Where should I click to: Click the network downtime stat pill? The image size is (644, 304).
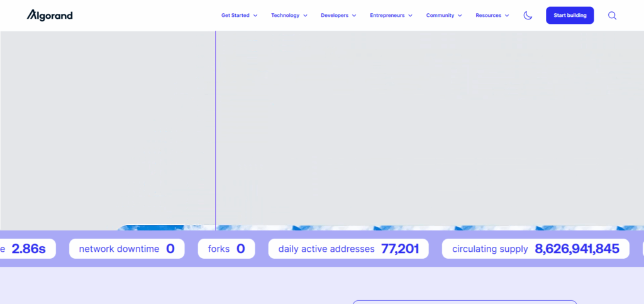(x=126, y=249)
